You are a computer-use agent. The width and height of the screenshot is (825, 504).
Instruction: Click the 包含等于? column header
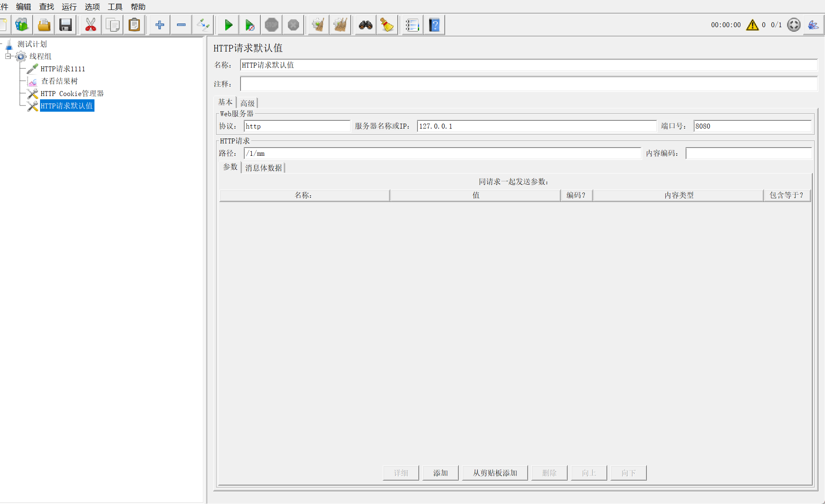tap(787, 195)
